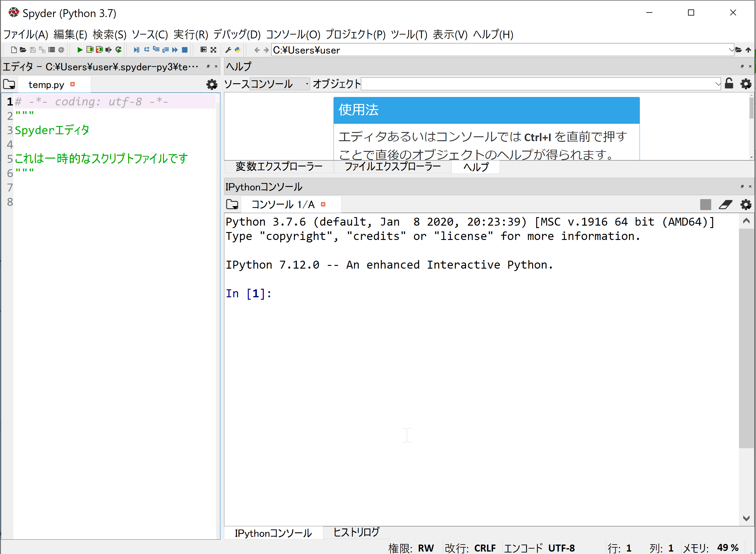
Task: Expand the オブジェクト combo box arrow
Action: [x=718, y=84]
